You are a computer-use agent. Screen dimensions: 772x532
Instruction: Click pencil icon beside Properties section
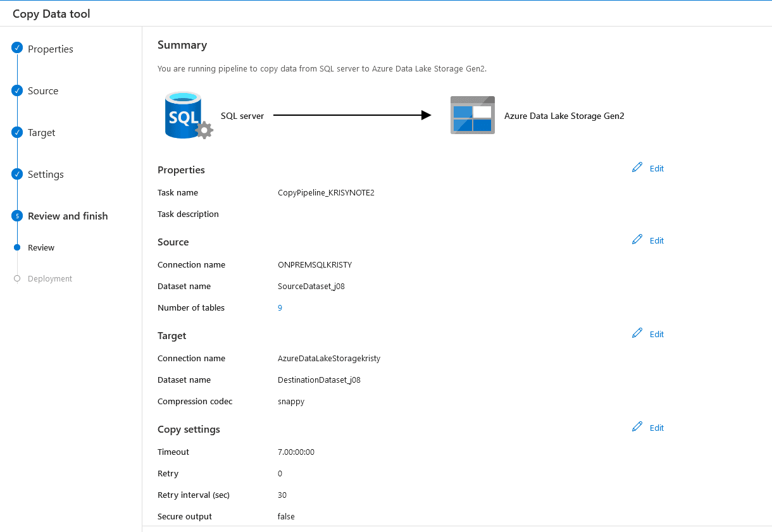637,168
